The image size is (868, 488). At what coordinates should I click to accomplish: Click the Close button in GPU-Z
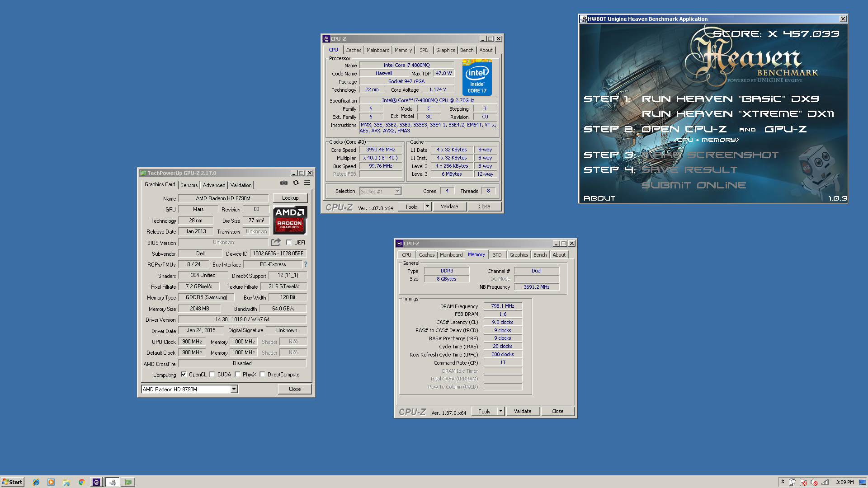[295, 389]
